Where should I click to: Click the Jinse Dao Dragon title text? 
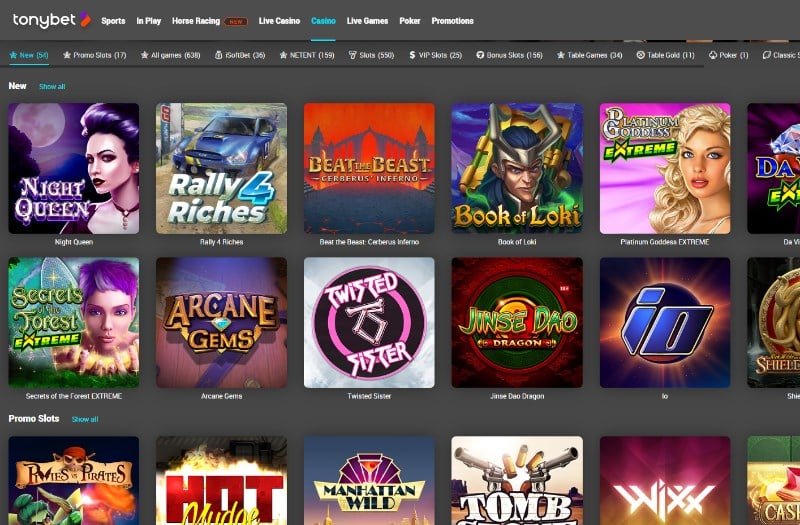click(517, 396)
